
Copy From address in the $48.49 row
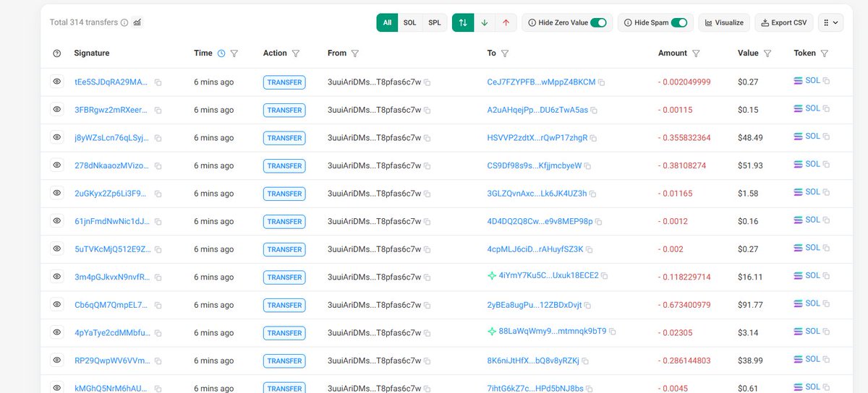pos(427,138)
